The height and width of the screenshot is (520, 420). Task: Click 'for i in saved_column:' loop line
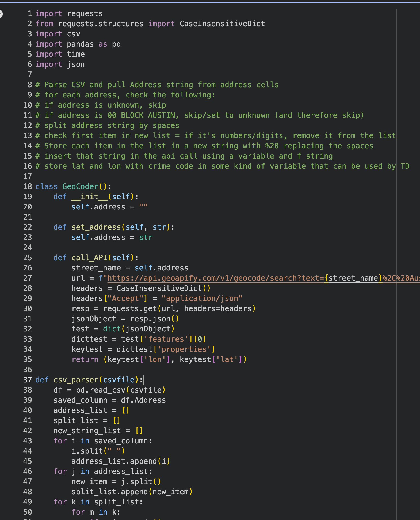[x=103, y=441]
